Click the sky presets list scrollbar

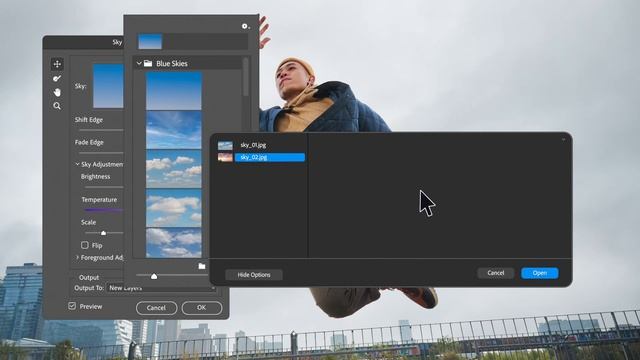(245, 77)
